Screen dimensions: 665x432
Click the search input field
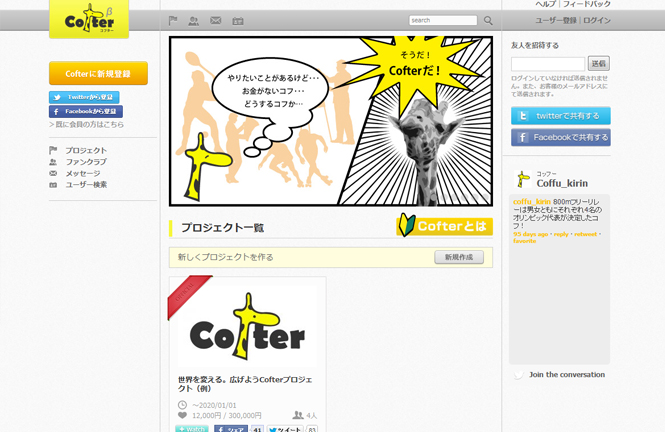click(x=442, y=20)
